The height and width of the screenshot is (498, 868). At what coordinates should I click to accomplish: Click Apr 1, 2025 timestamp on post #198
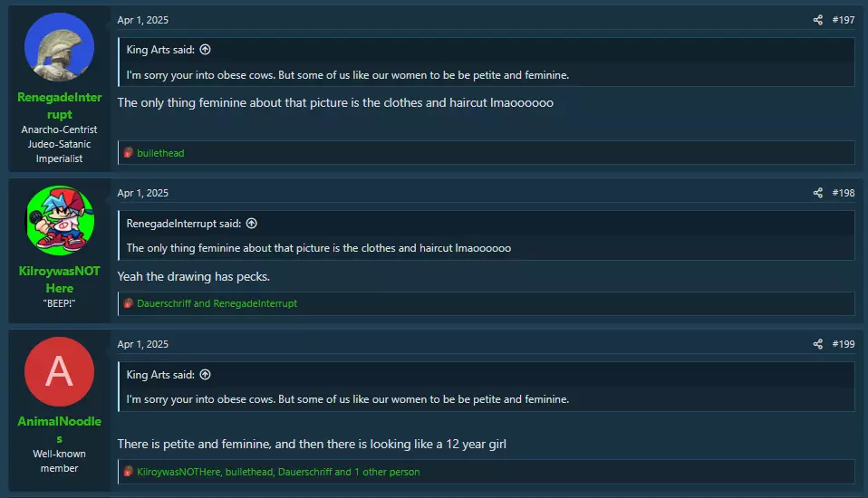[x=143, y=193]
